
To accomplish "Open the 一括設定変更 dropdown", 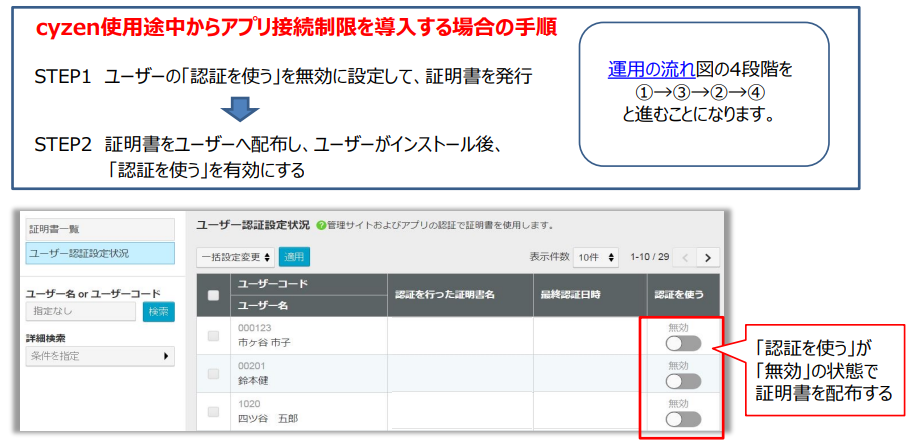I will coord(235,257).
